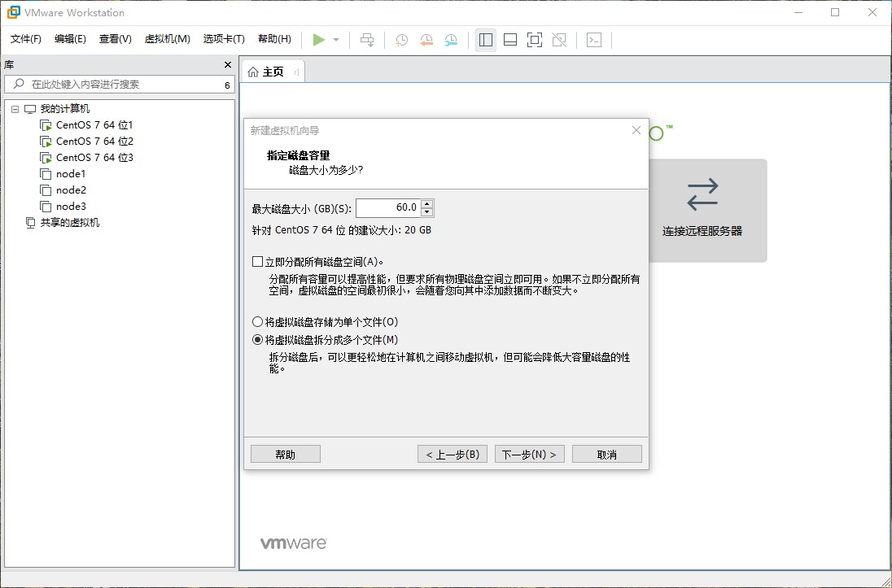The width and height of the screenshot is (892, 588).
Task: Click the max disk size input field
Action: [x=388, y=207]
